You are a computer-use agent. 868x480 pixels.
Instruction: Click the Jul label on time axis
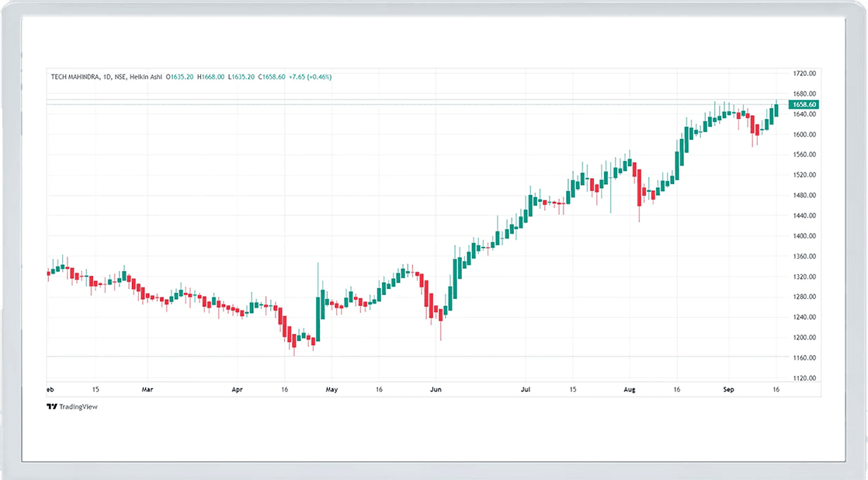point(526,388)
